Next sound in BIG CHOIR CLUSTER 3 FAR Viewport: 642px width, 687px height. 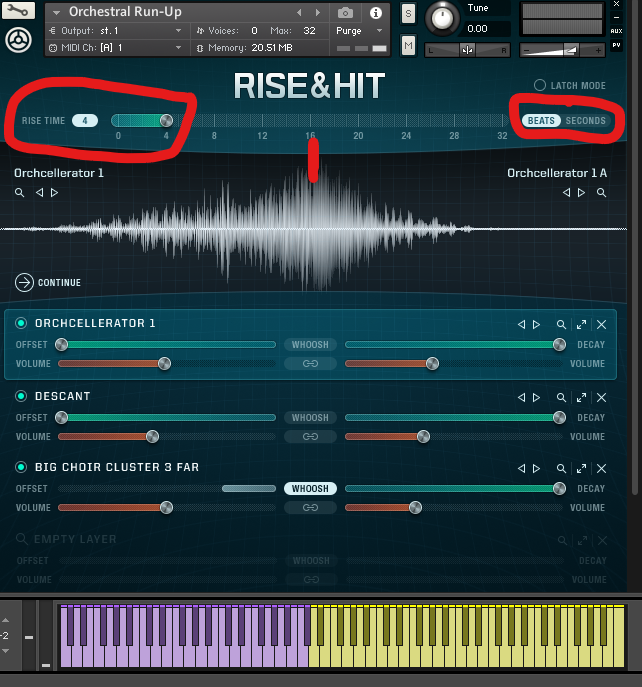536,468
